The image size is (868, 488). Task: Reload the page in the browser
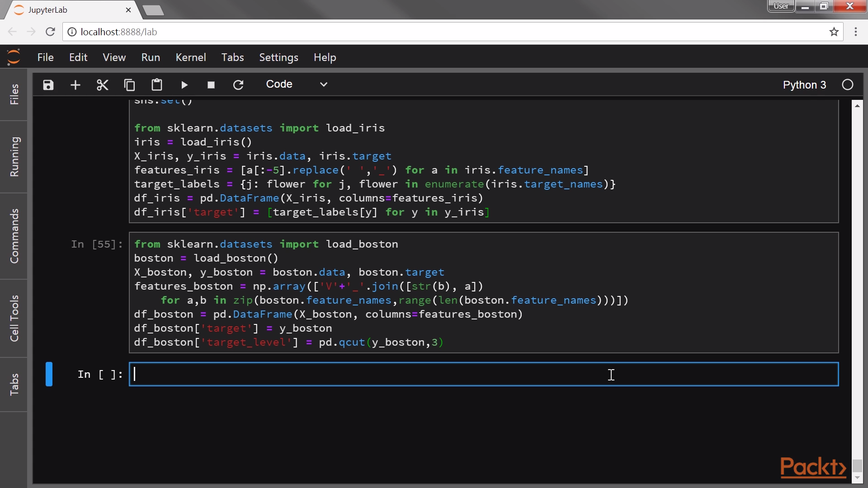50,32
